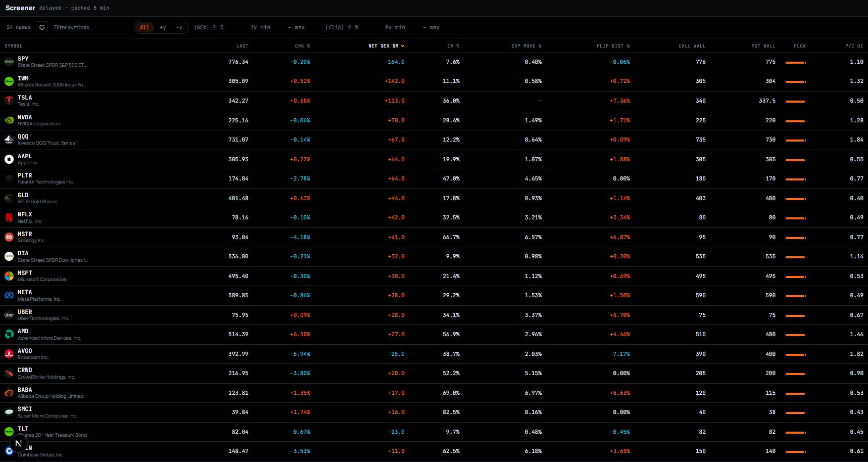Viewport: 868px width, 462px height.
Task: Click the Px min input field
Action: [x=407, y=27]
